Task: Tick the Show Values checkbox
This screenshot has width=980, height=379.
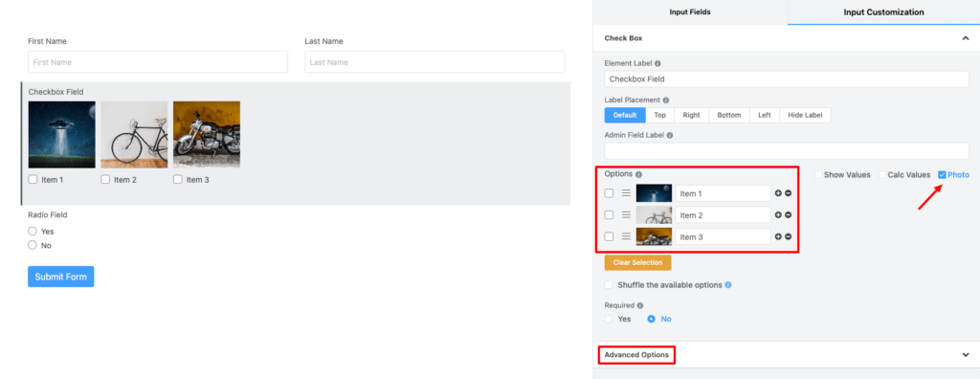Action: coord(817,175)
